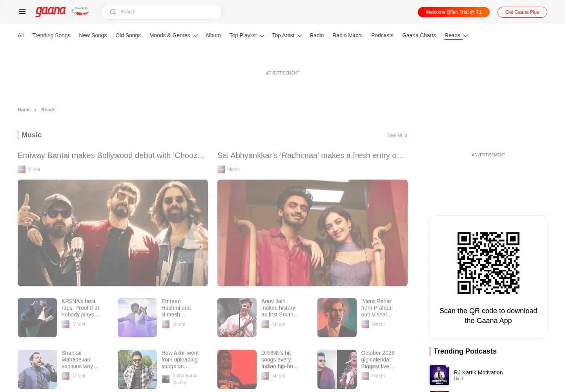Select the Old Songs tab
This screenshot has height=392, width=565.
click(x=128, y=35)
